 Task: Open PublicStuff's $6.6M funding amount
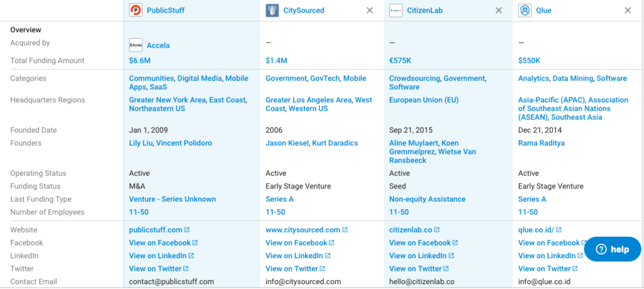(x=140, y=61)
